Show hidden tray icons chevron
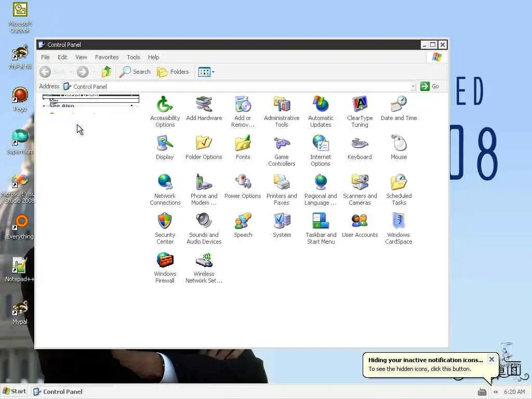 click(496, 392)
